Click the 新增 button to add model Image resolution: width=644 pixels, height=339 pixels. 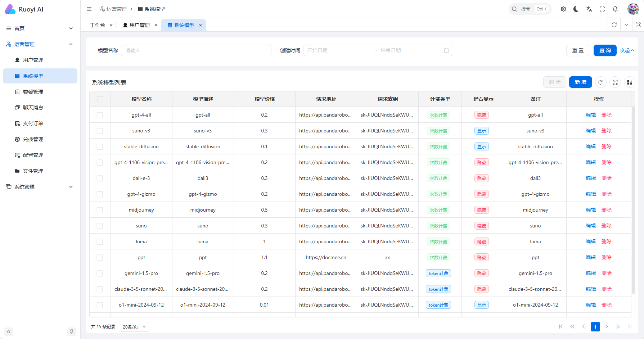(x=580, y=82)
